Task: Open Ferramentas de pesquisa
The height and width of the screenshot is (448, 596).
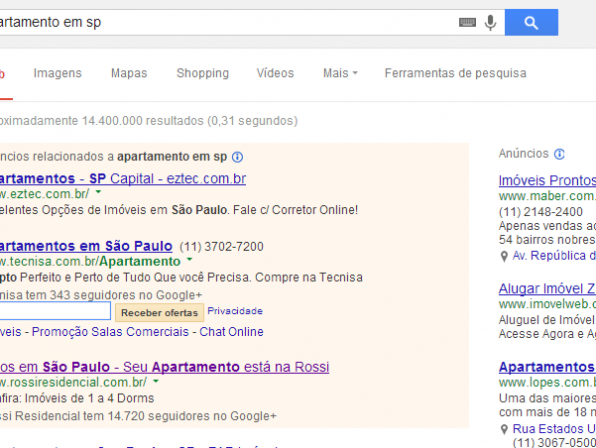Action: (455, 73)
